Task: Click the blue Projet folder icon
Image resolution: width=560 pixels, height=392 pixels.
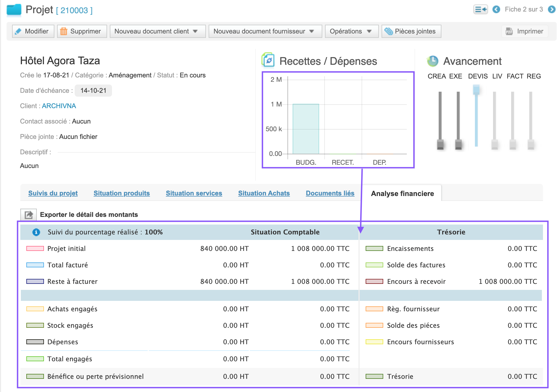Action: (x=14, y=10)
